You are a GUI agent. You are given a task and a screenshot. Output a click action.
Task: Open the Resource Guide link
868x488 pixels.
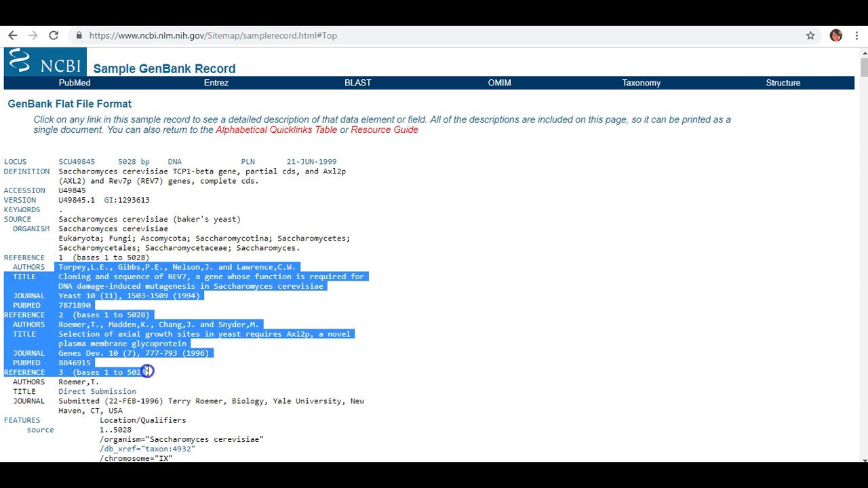point(384,129)
